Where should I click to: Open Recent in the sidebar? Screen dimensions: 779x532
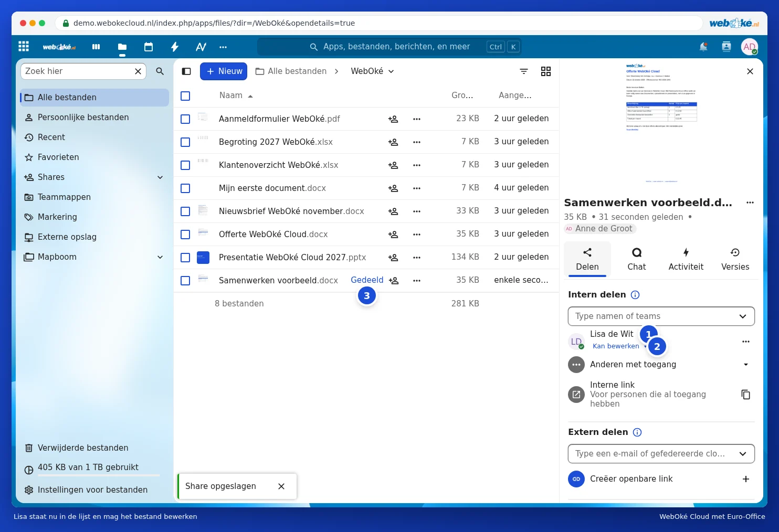point(94,137)
